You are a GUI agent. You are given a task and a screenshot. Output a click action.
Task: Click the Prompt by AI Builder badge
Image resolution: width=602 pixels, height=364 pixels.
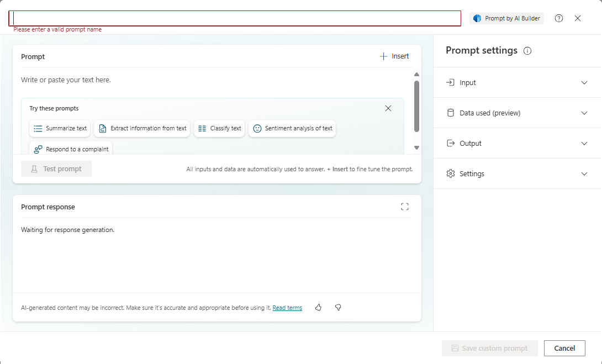(x=507, y=18)
